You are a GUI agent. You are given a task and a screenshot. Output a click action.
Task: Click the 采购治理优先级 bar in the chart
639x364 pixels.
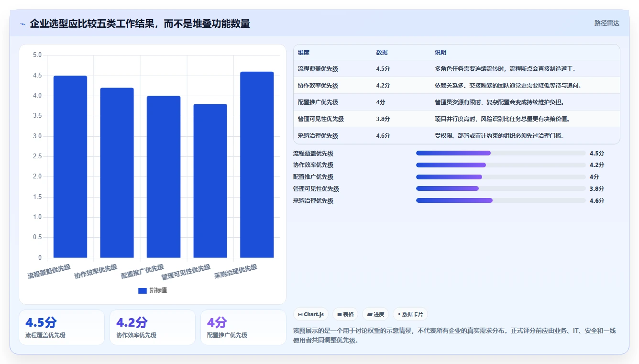(x=257, y=165)
